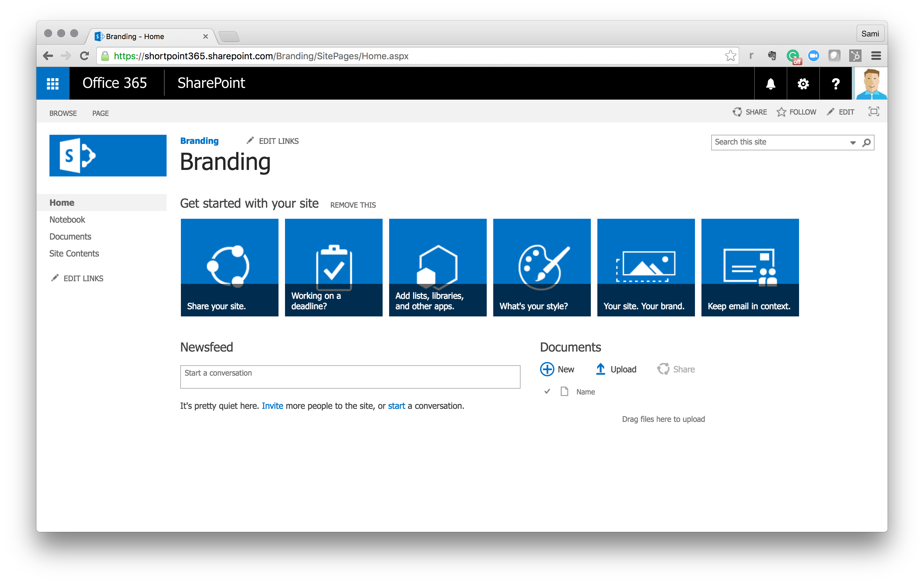Select the Branding - Home browser tab

coord(152,36)
